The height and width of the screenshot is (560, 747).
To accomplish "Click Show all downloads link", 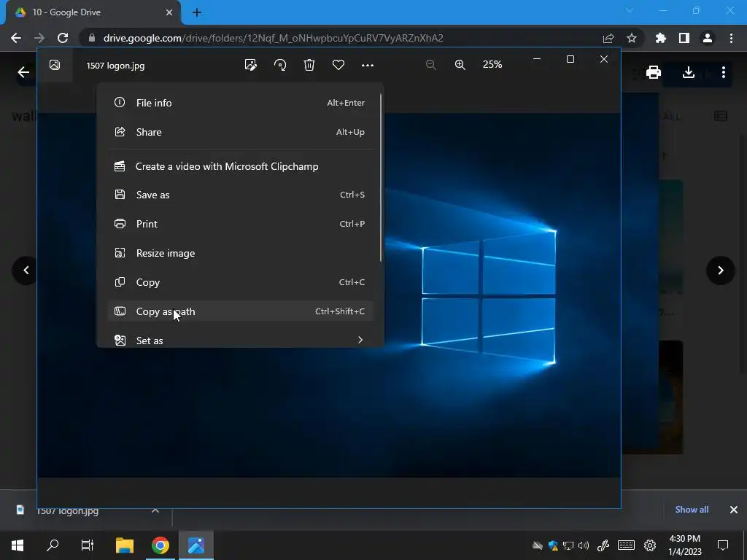I will (x=692, y=510).
